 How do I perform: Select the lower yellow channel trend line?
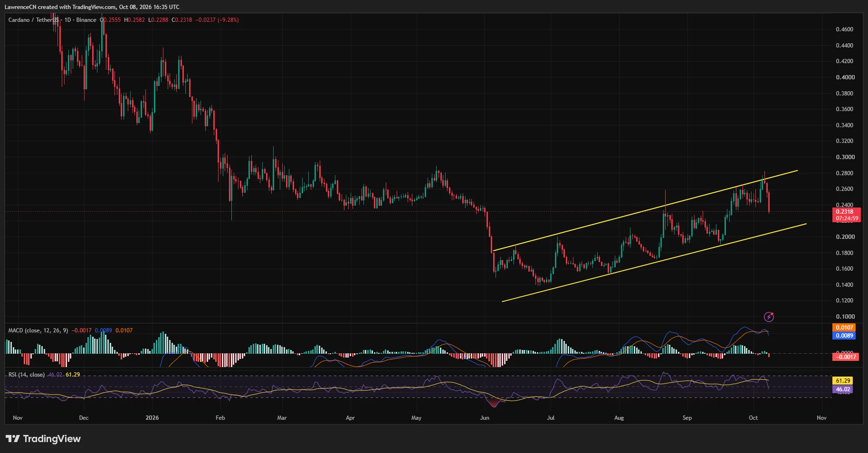point(654,262)
